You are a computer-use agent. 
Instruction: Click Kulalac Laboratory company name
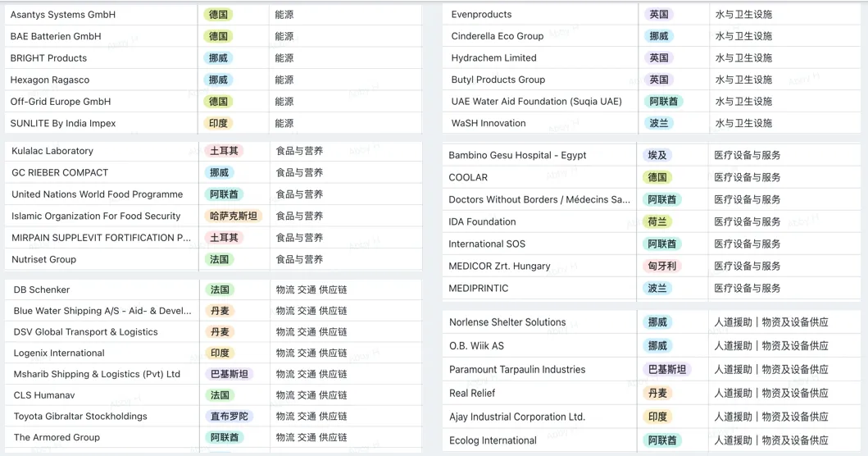[x=52, y=151]
